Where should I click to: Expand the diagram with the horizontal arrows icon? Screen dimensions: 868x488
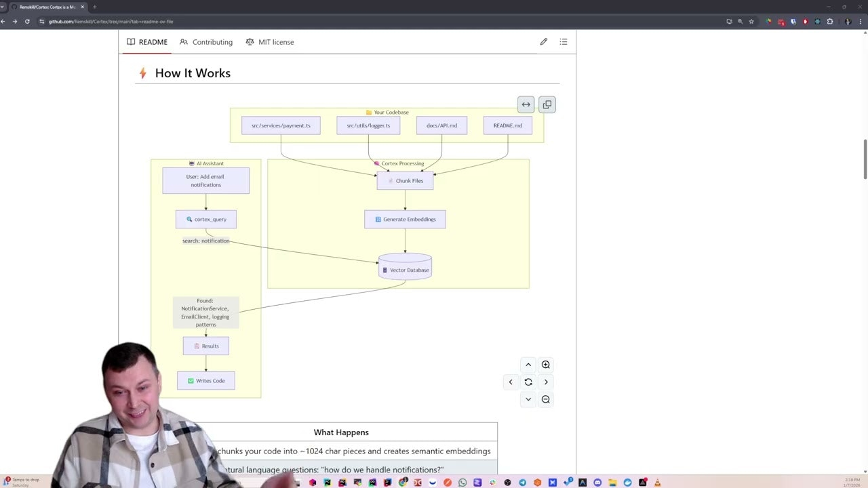click(x=526, y=104)
